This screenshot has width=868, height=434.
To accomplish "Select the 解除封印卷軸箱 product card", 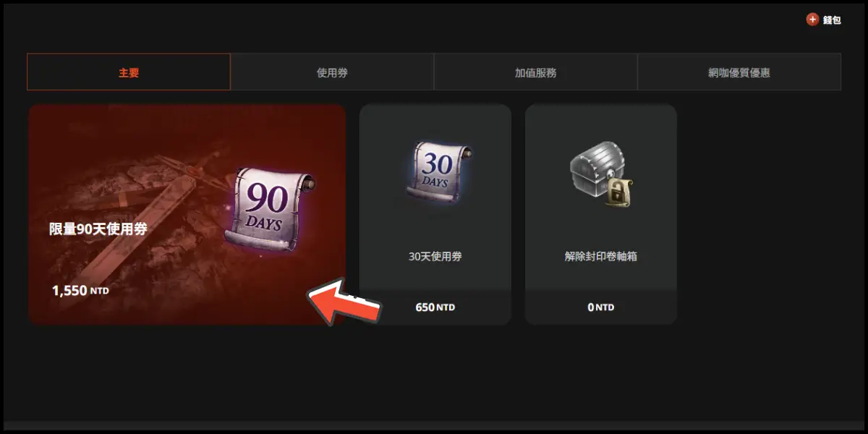I will 601,215.
